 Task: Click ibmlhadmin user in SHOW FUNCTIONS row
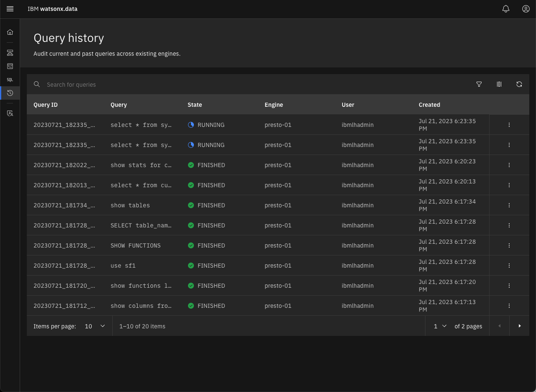pos(358,245)
